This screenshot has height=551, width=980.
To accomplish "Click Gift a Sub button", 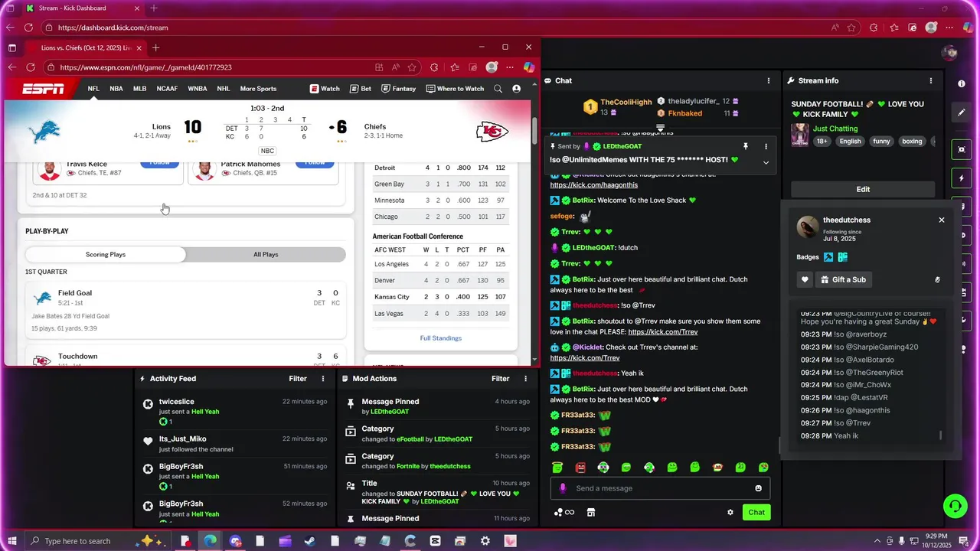I will coord(842,279).
